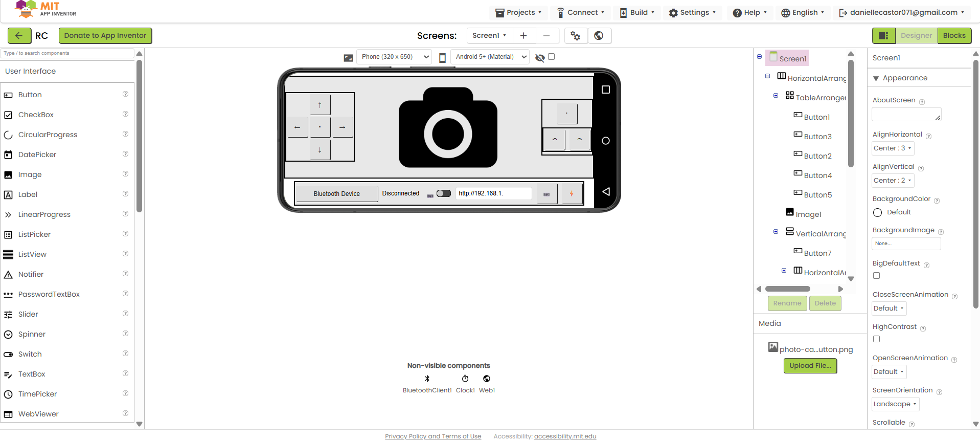The width and height of the screenshot is (980, 441).
Task: Open the Connect menu
Action: pyautogui.click(x=580, y=13)
